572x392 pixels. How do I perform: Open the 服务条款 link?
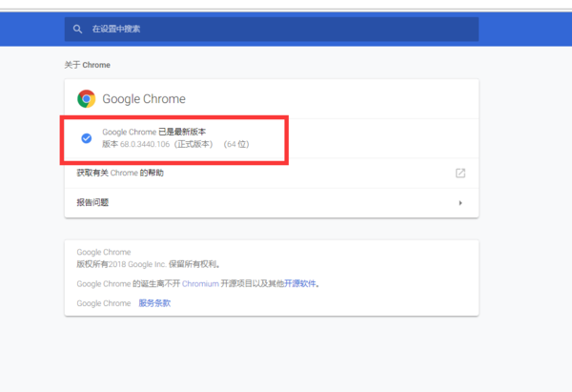click(x=154, y=303)
